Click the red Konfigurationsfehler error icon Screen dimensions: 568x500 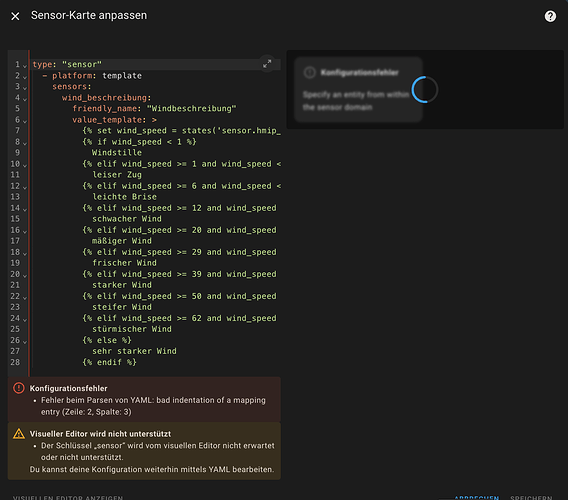(19, 388)
